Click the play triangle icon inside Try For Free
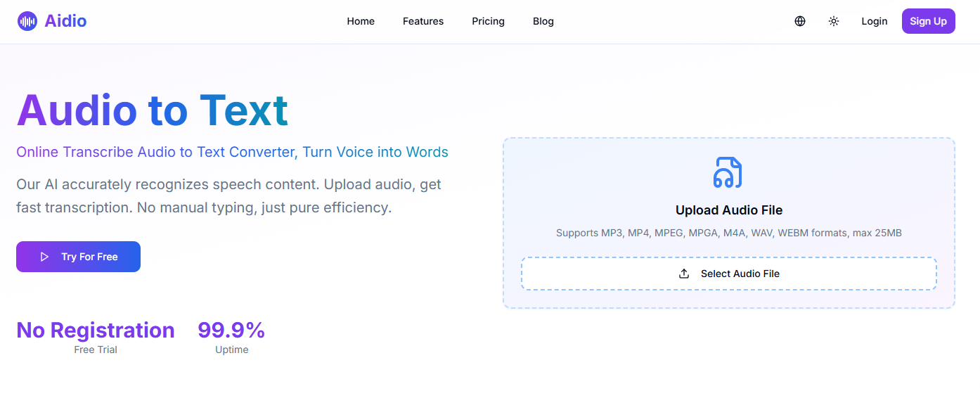 pyautogui.click(x=44, y=257)
